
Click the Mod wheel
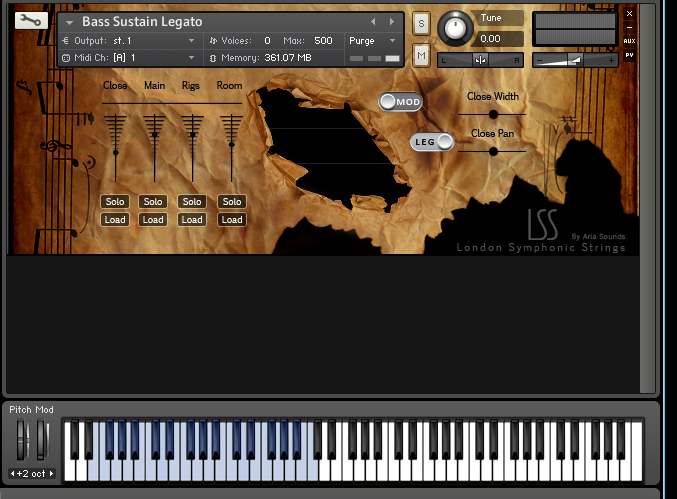(42, 440)
